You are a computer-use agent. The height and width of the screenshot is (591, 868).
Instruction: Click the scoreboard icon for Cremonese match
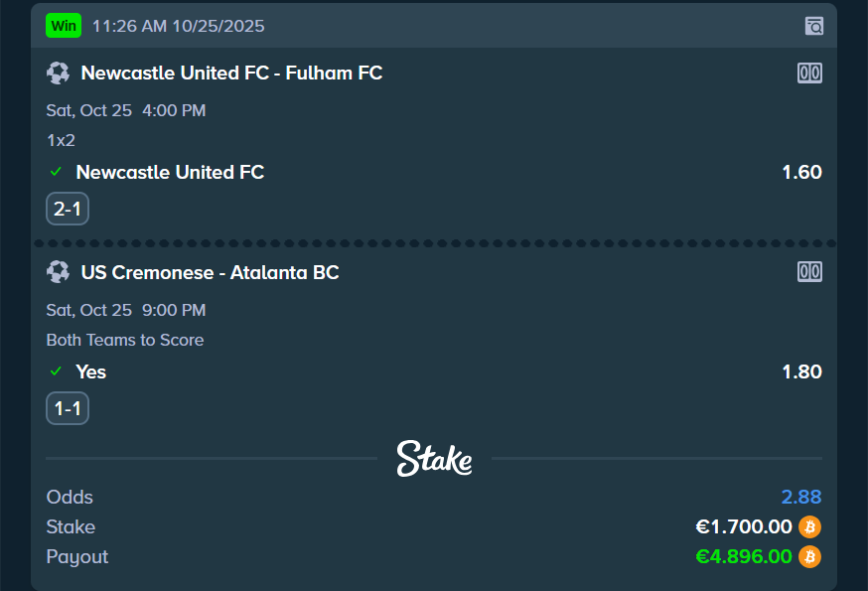coord(809,271)
